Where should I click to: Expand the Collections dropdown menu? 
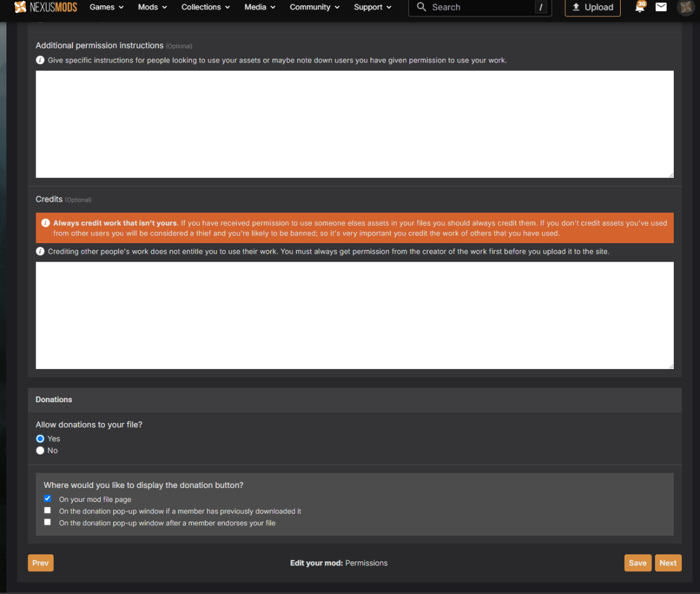click(x=206, y=7)
